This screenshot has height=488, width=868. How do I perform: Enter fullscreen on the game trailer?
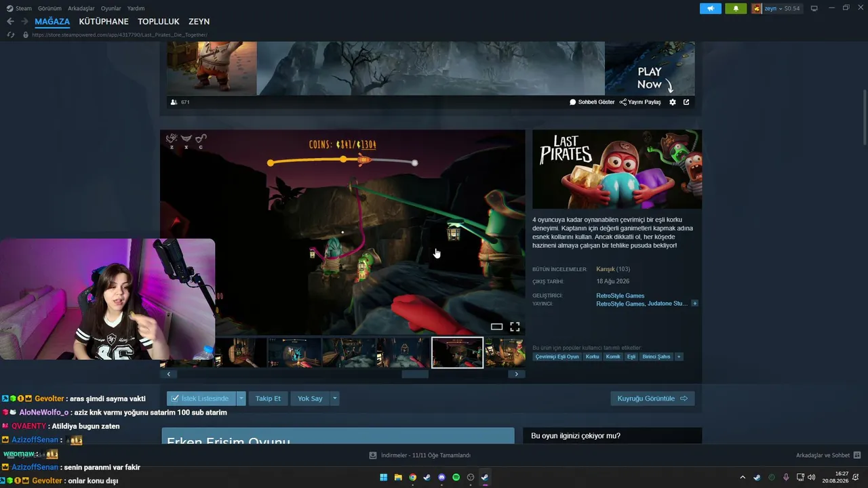(515, 327)
